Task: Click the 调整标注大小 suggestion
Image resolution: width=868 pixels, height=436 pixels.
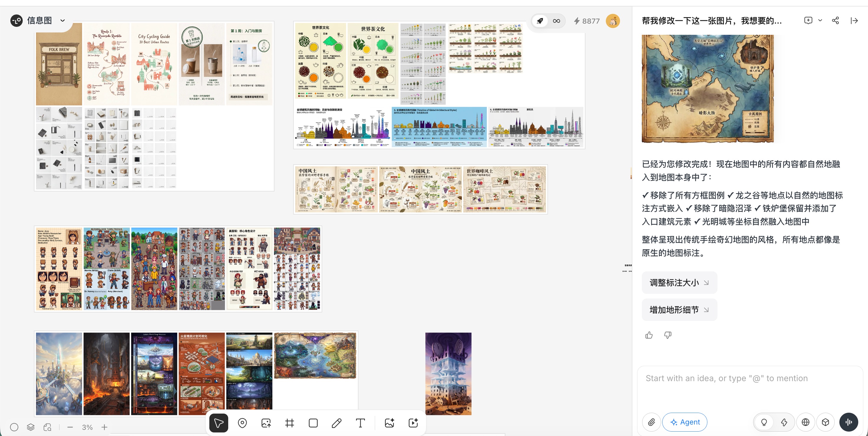Action: 679,283
